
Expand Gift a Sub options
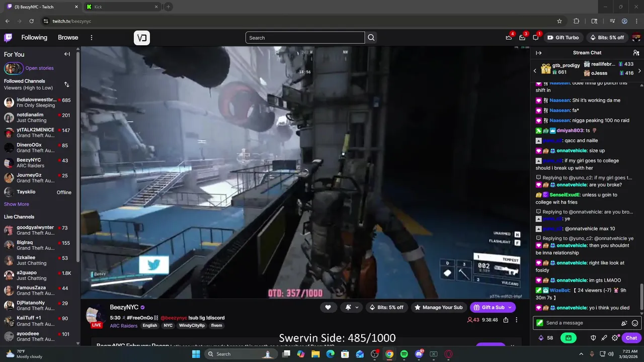(510, 307)
